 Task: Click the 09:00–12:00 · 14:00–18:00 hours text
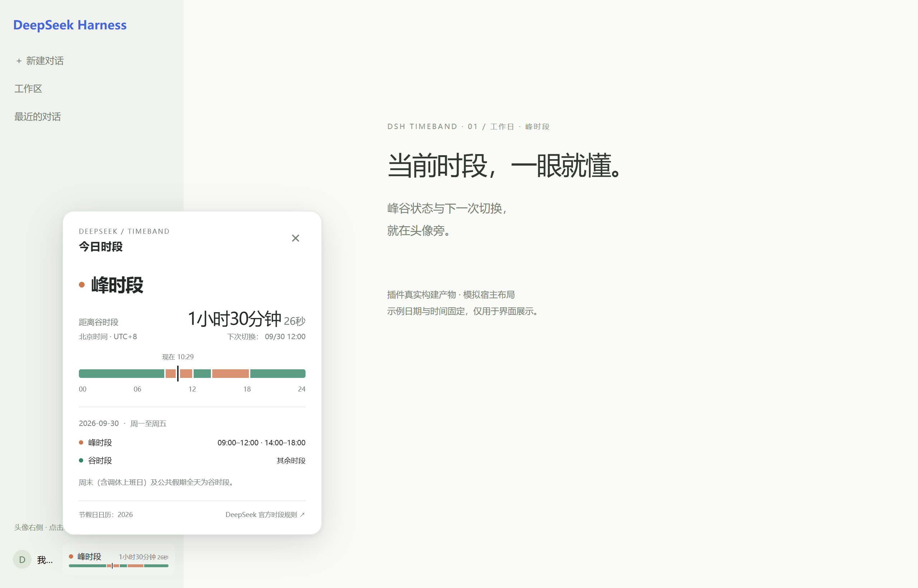click(x=261, y=442)
